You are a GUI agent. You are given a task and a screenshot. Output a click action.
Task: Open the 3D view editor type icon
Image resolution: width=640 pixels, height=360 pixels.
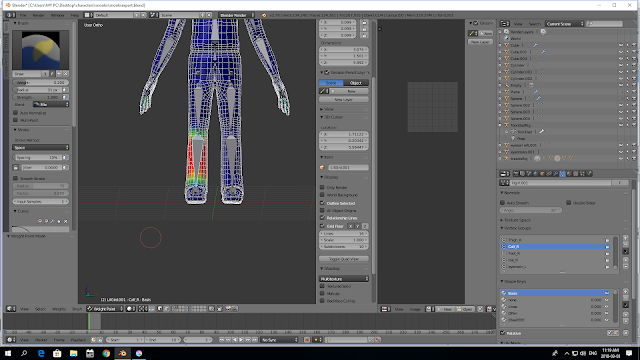tap(11, 309)
